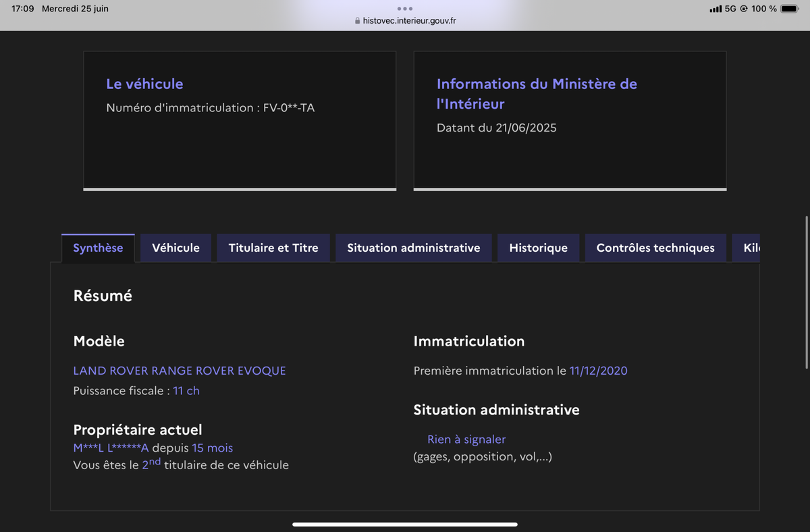Tap the owner name M***L L******A
This screenshot has height=532, width=810.
tap(111, 448)
